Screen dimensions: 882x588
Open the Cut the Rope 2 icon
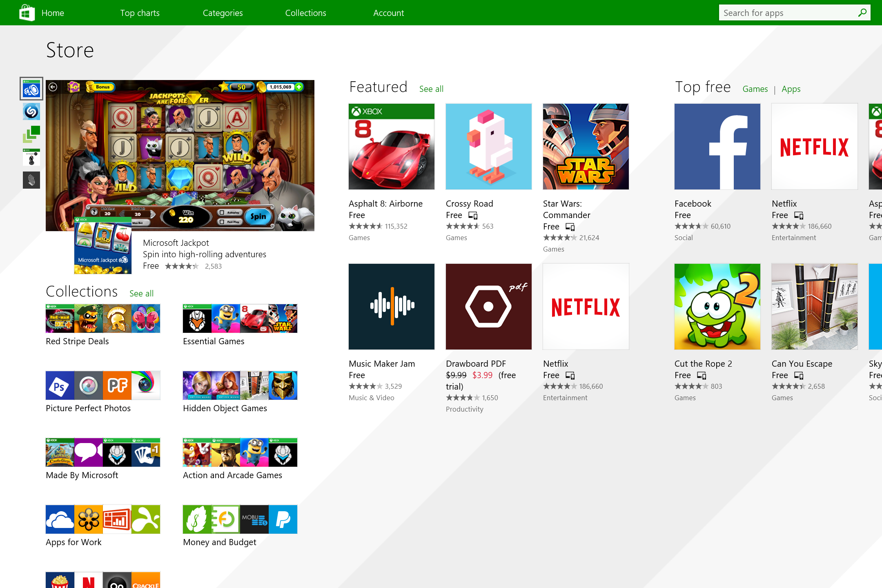tap(717, 307)
